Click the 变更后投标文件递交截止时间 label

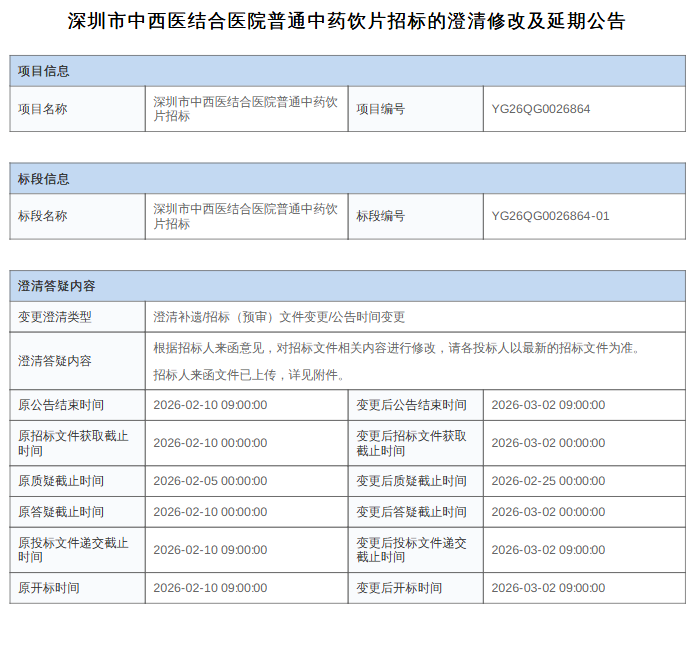(411, 550)
